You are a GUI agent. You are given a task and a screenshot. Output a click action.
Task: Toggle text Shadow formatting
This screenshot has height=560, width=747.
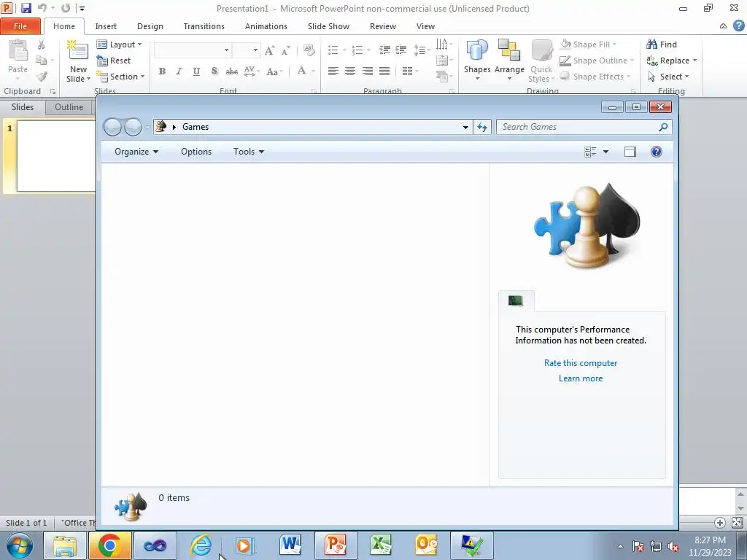(214, 71)
